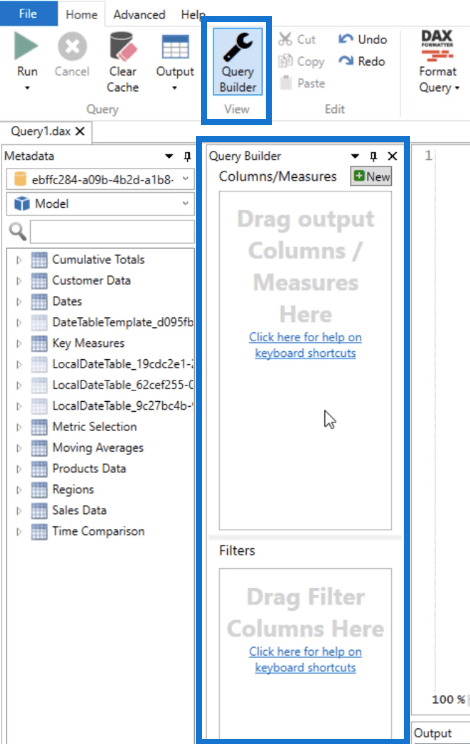Click the Undo arrow icon
The image size is (470, 744).
coord(346,39)
